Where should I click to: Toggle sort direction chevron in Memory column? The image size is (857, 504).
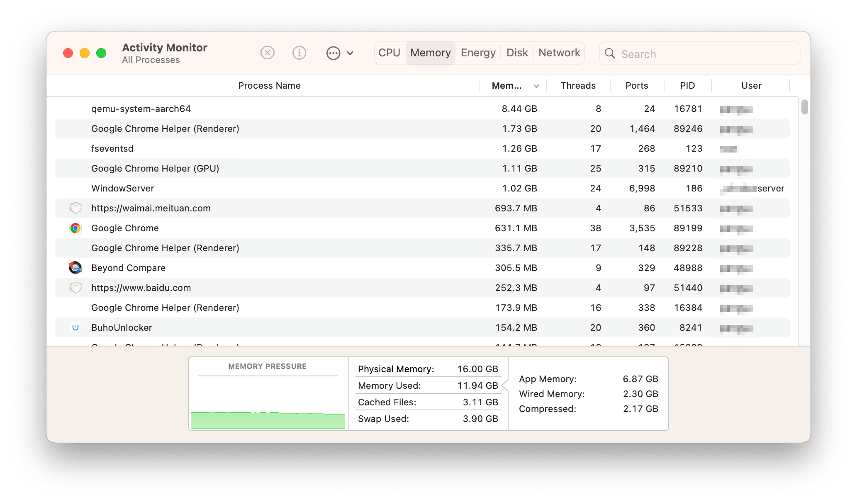536,86
